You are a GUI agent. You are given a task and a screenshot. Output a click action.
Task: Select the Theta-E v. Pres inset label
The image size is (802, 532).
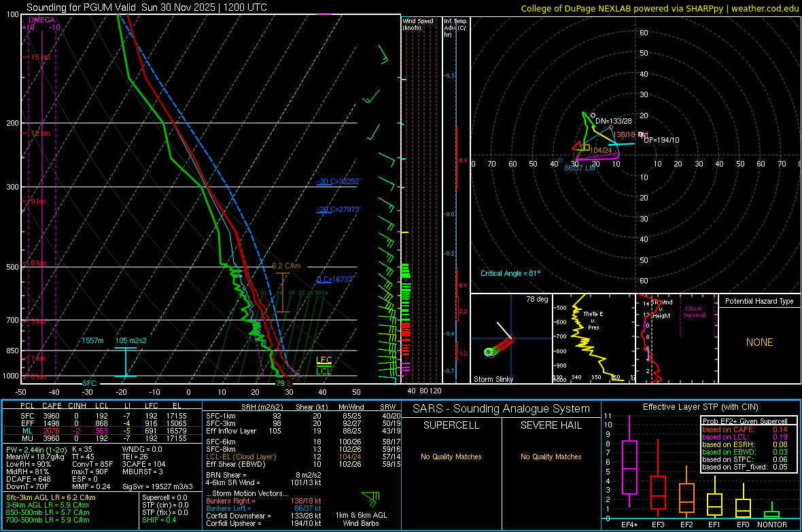point(593,321)
